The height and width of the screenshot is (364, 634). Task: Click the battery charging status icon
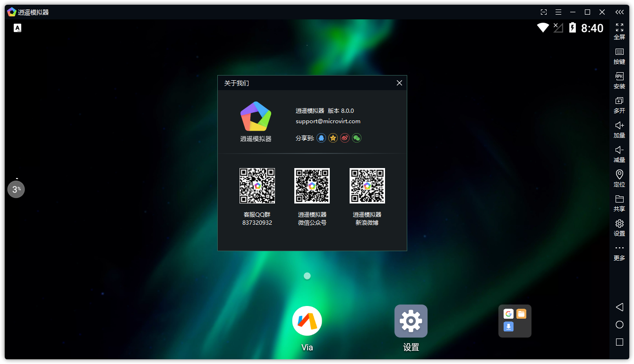[x=573, y=28]
